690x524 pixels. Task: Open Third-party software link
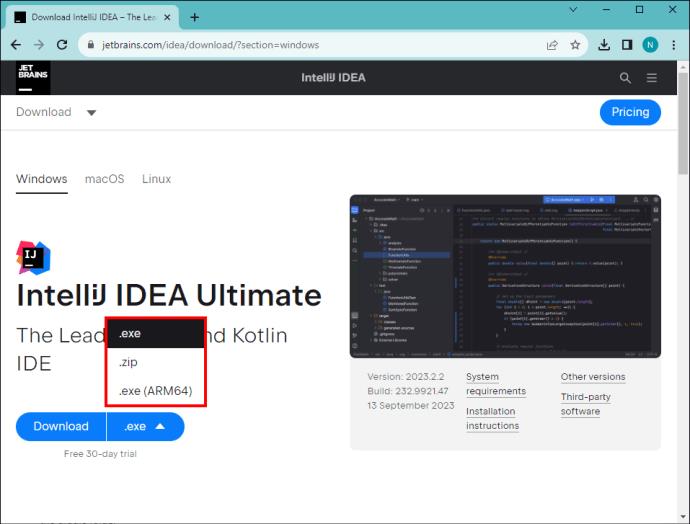click(x=586, y=404)
